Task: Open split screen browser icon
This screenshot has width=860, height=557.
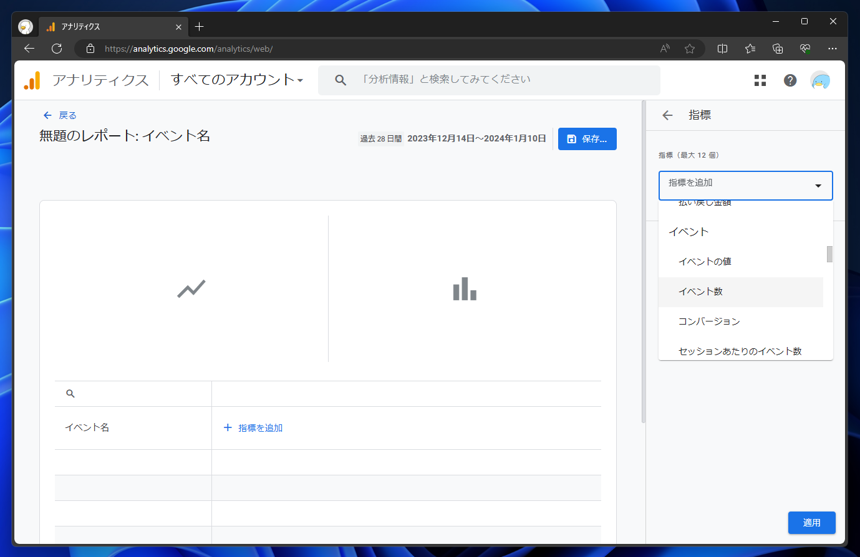Action: [x=722, y=49]
